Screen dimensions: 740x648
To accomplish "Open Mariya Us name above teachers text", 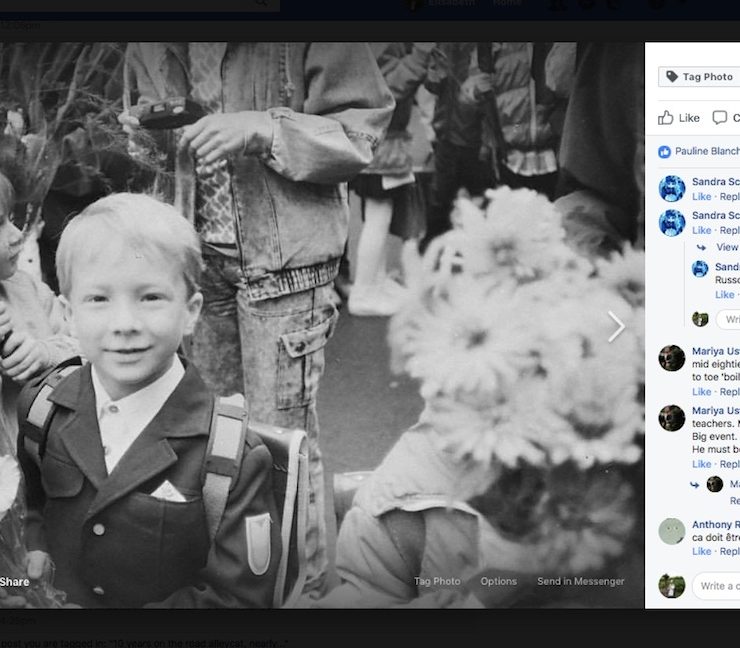I will [x=716, y=411].
